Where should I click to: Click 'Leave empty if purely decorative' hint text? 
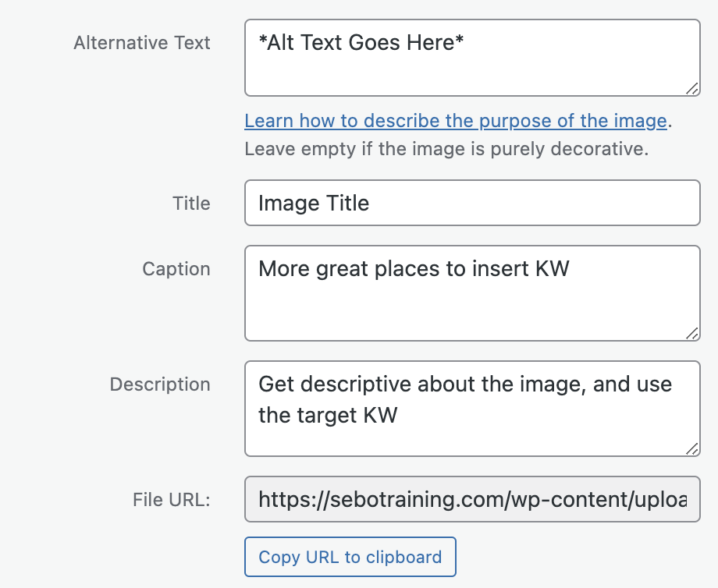pyautogui.click(x=446, y=149)
